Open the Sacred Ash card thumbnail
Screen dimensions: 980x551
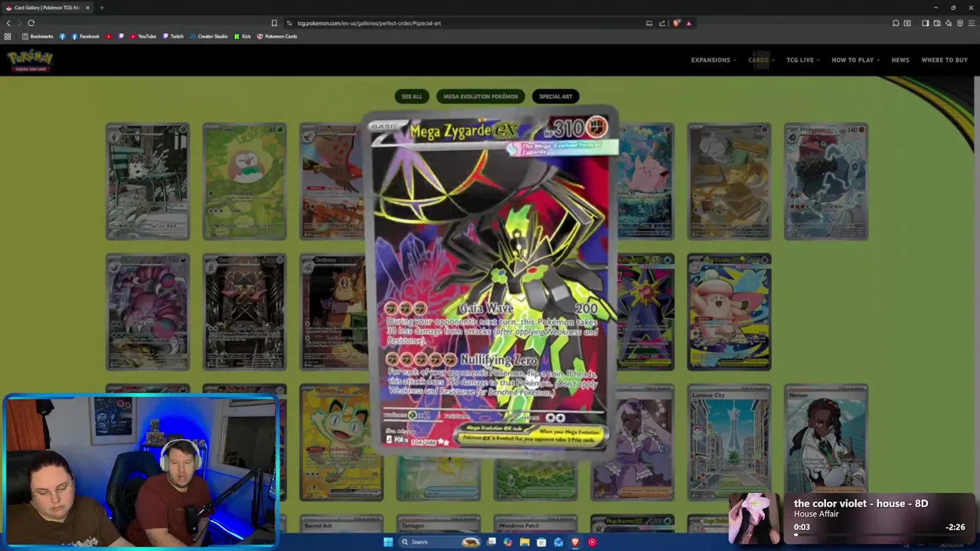click(x=341, y=523)
